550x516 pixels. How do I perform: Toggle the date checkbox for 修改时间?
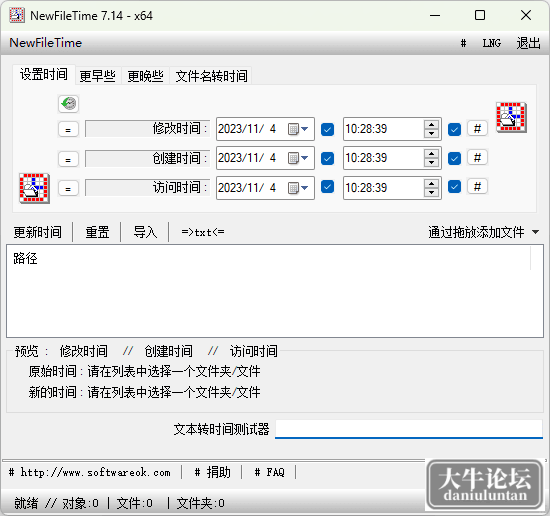[327, 129]
